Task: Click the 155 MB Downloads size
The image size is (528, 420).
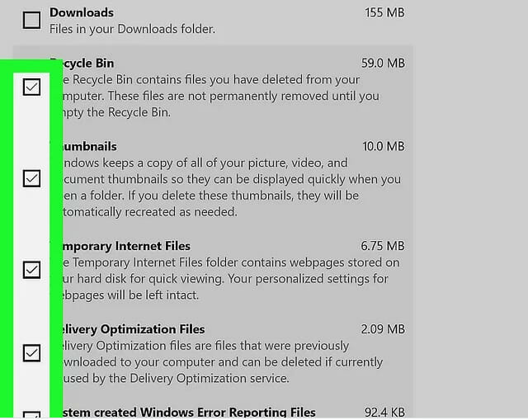Action: coord(384,13)
